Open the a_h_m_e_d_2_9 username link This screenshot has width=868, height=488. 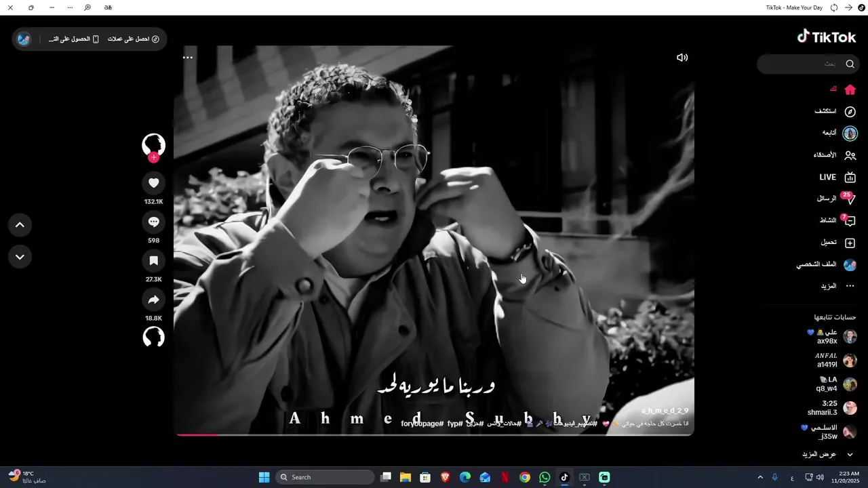[x=665, y=411]
